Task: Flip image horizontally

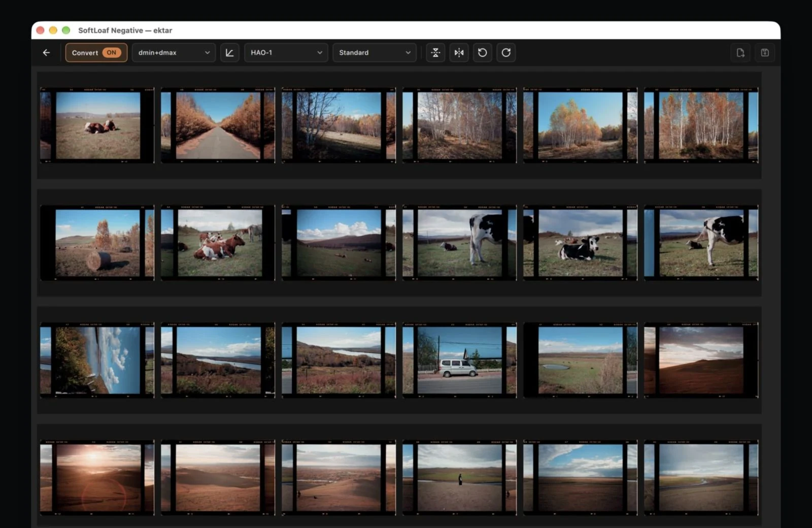Action: coord(459,53)
